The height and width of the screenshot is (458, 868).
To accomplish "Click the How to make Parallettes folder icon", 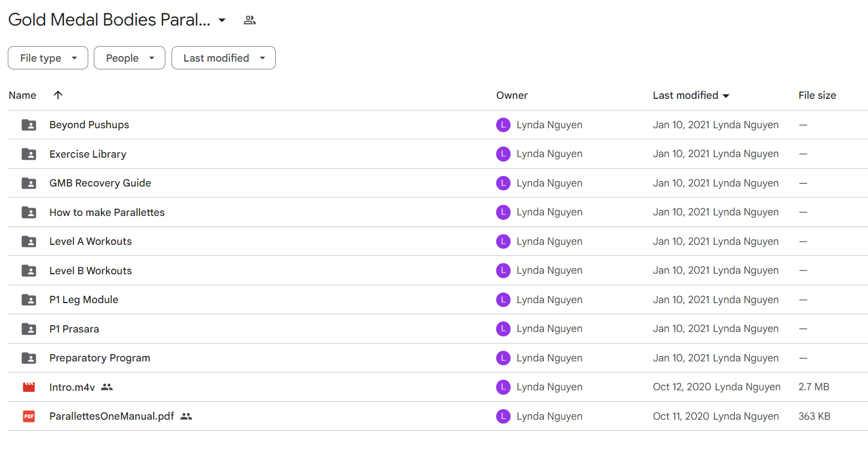I will (29, 212).
